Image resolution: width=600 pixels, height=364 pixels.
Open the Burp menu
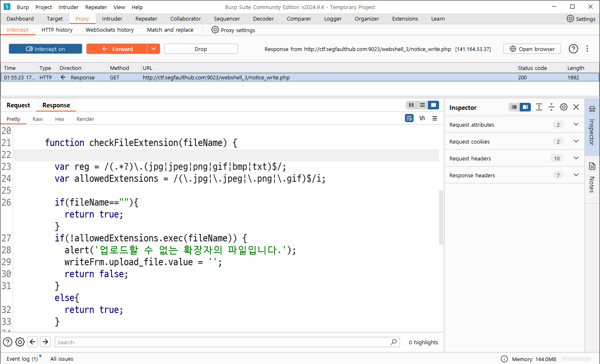(x=23, y=7)
